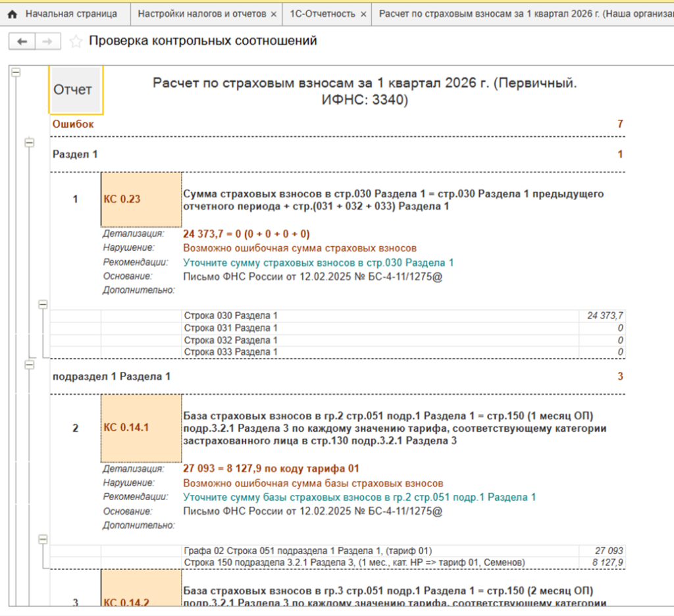Collapse the top-level report tree node

[16, 72]
